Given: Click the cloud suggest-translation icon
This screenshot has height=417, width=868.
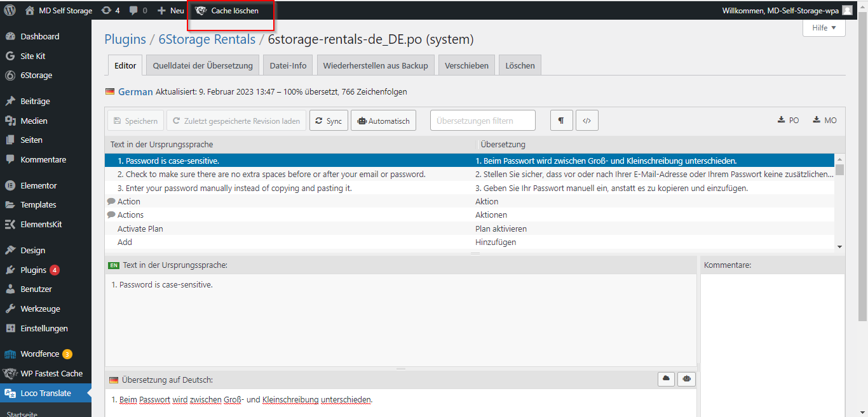Looking at the screenshot, I should [x=667, y=379].
